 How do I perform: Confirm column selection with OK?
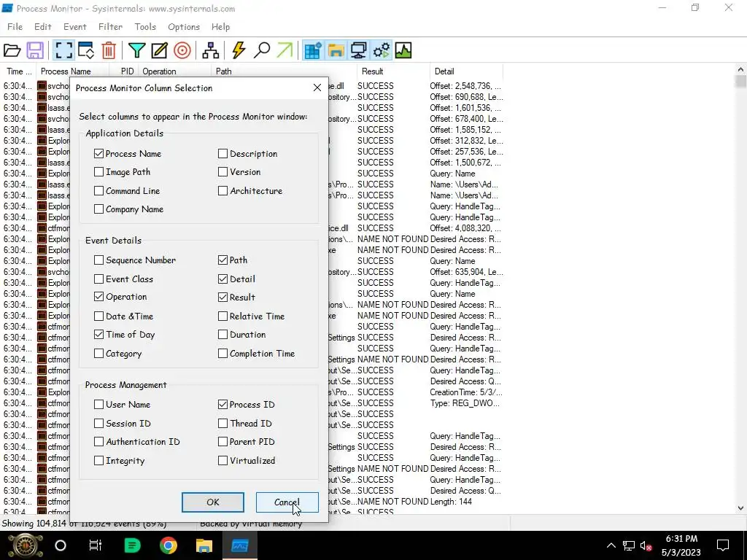pyautogui.click(x=213, y=502)
